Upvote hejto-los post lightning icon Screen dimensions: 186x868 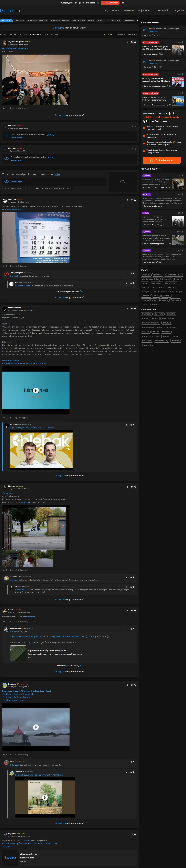coord(135,834)
